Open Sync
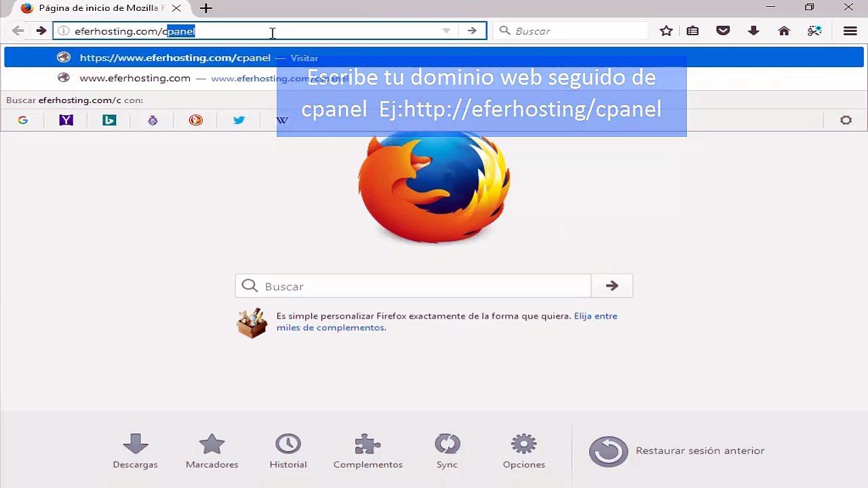 [447, 451]
